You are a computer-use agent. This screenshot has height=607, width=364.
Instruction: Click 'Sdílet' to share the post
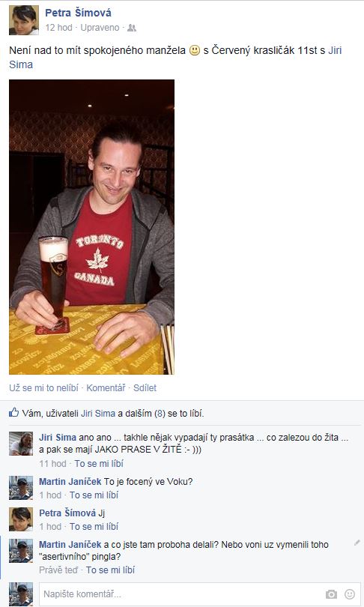pyautogui.click(x=145, y=388)
